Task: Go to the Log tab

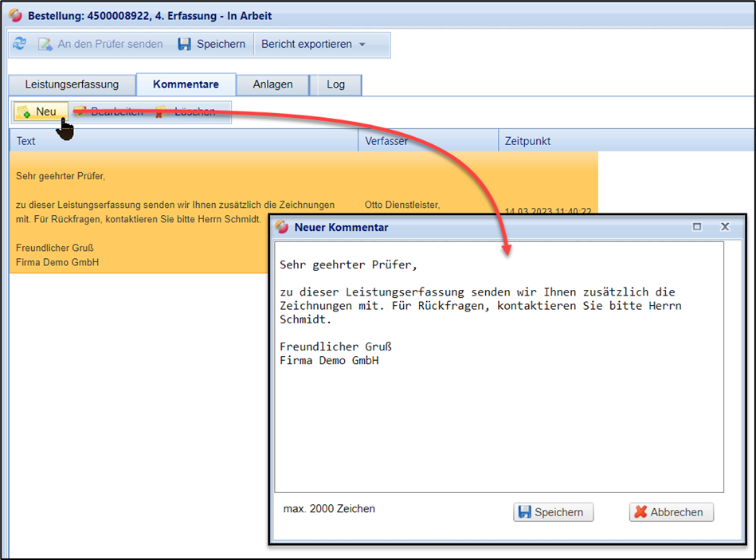Action: [x=335, y=84]
